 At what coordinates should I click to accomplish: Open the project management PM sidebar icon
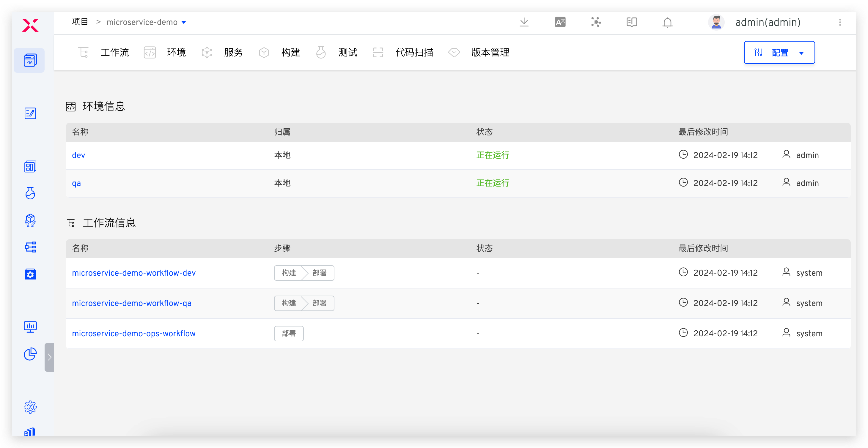coord(30,60)
